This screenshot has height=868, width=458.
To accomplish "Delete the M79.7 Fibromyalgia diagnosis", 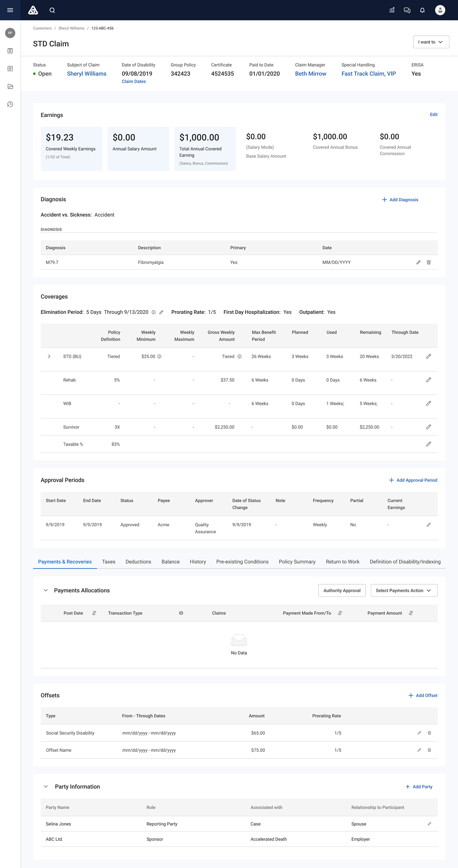I will tap(429, 262).
